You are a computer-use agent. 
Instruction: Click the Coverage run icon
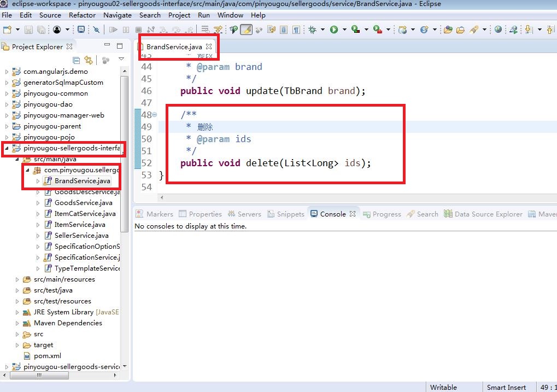(356, 30)
